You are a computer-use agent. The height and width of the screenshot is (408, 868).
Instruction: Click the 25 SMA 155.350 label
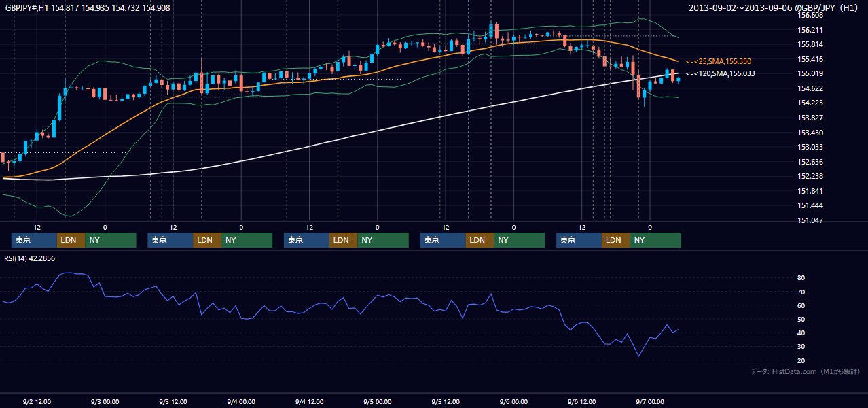pos(719,61)
